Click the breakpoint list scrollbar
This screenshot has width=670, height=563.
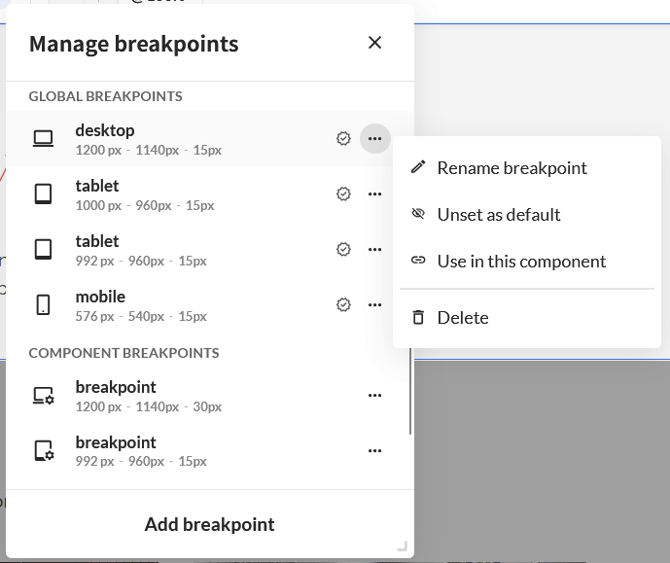(x=411, y=392)
